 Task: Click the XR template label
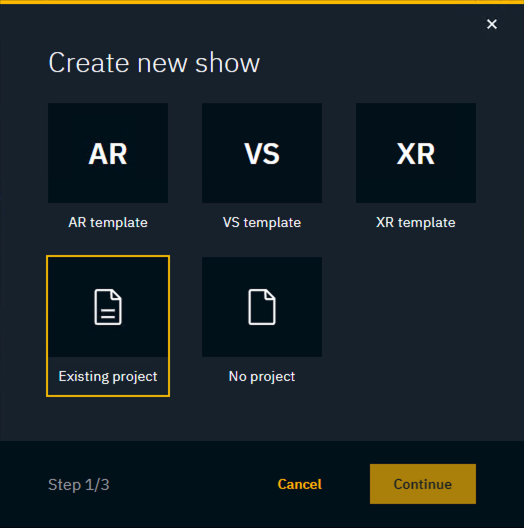point(416,223)
